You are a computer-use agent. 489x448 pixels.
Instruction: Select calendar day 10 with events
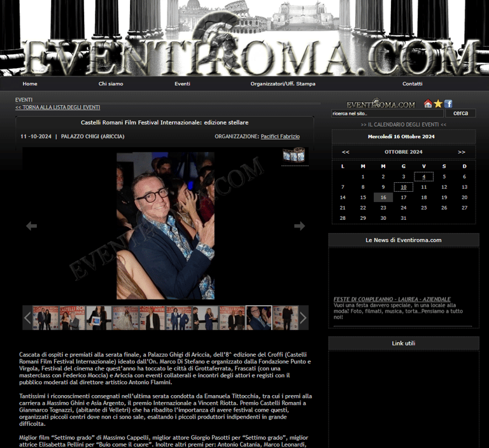404,187
